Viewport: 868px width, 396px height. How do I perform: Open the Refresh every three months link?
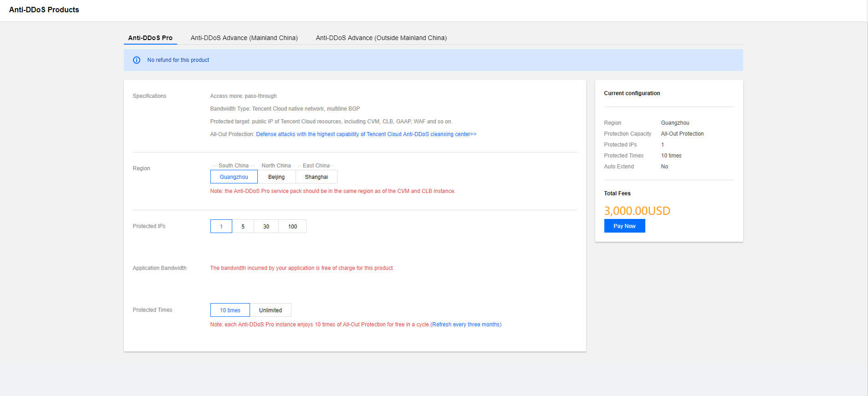coord(466,325)
